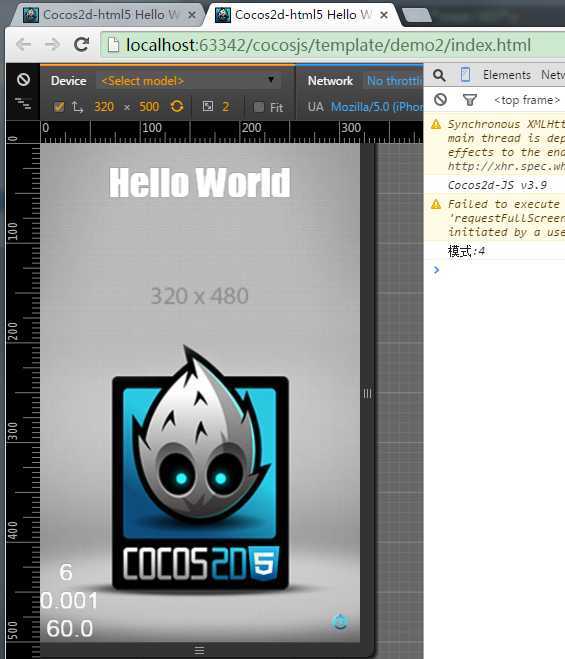The width and height of the screenshot is (565, 659).
Task: Click the 320 x 480 background label
Action: (200, 296)
